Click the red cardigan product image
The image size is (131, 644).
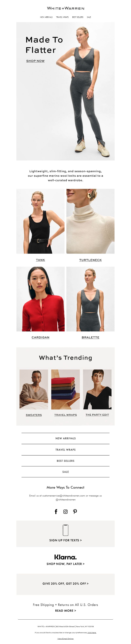click(x=40, y=299)
